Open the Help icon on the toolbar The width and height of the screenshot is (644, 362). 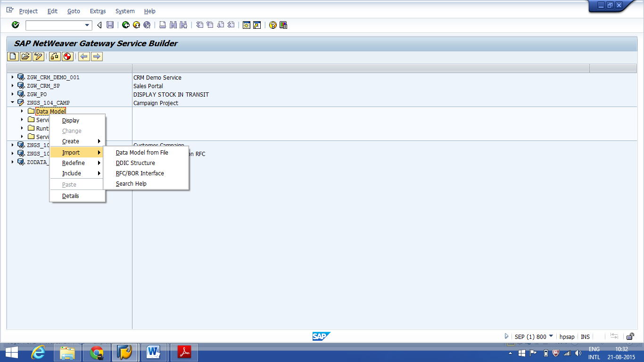272,25
